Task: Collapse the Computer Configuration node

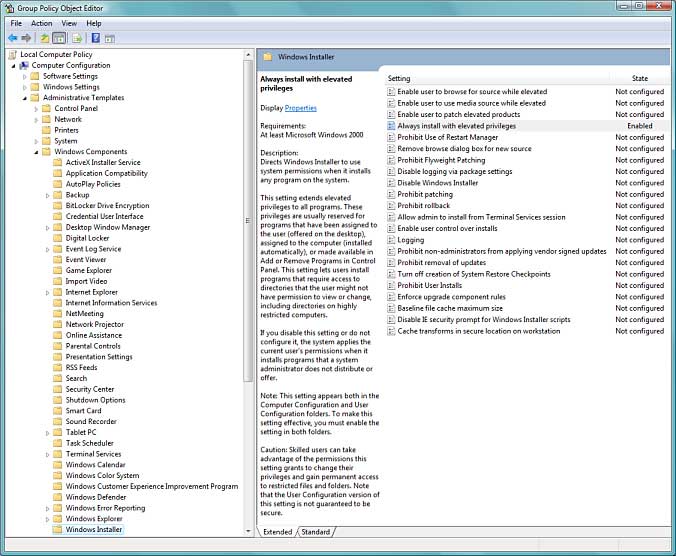Action: point(13,66)
